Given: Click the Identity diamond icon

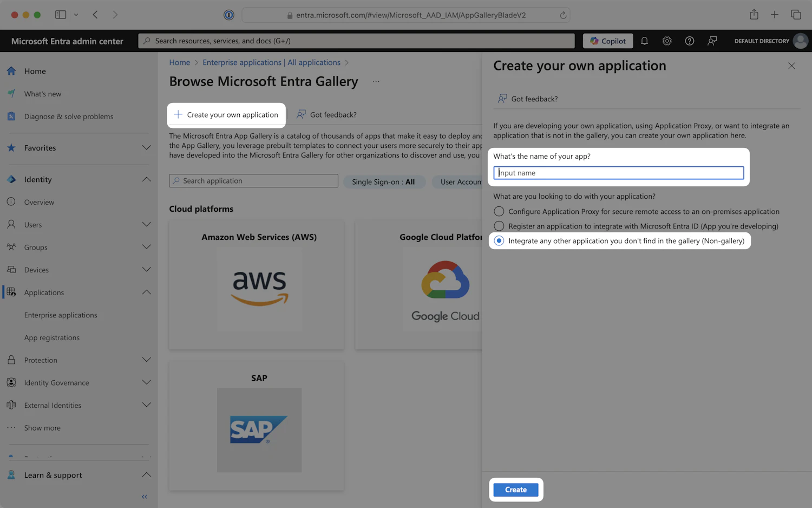Looking at the screenshot, I should tap(11, 179).
